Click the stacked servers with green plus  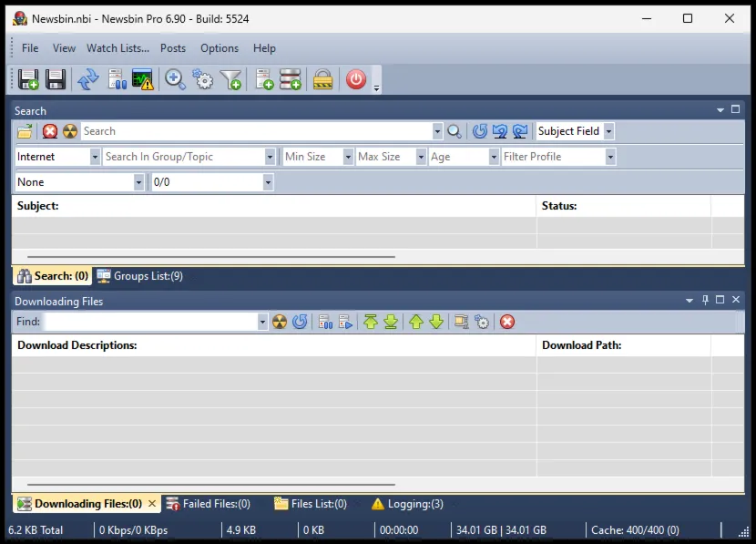[x=291, y=79]
